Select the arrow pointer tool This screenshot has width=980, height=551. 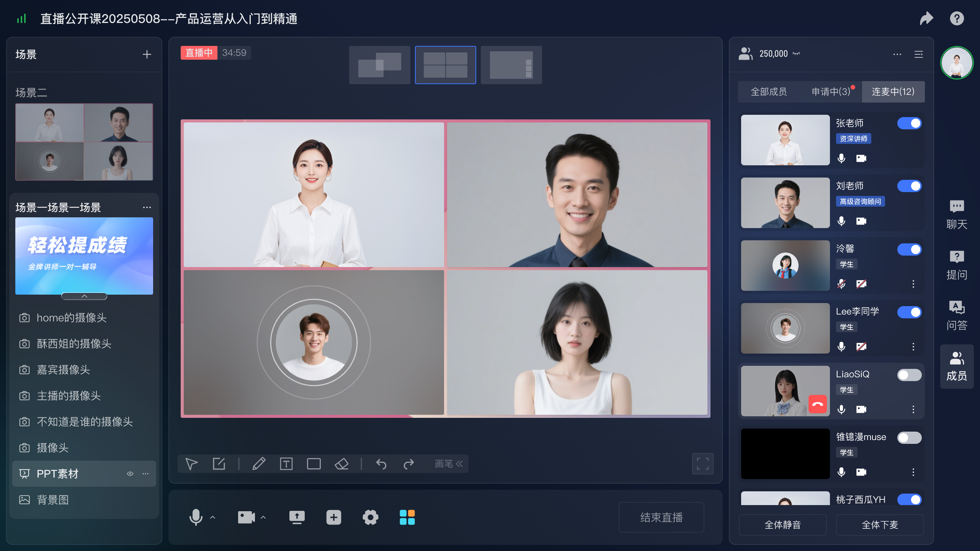click(x=191, y=464)
